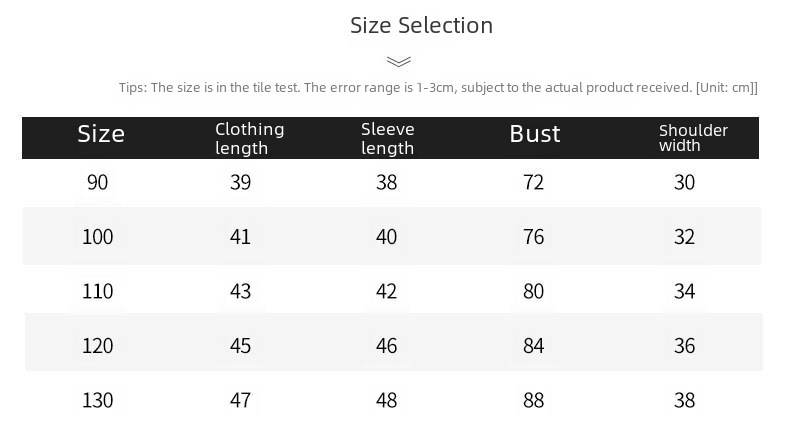Click sleeve length value 42
This screenshot has width=790, height=436.
coord(386,291)
